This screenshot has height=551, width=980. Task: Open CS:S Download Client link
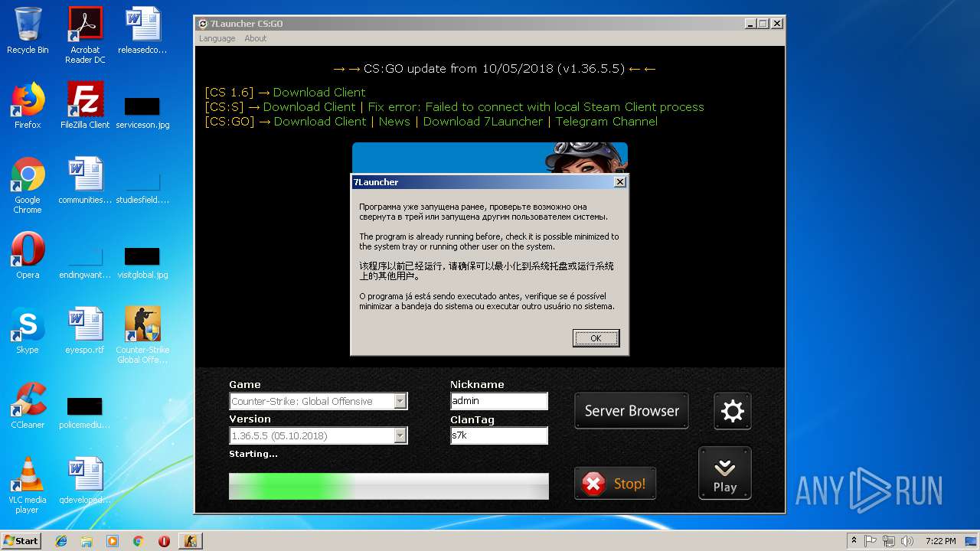click(x=309, y=107)
